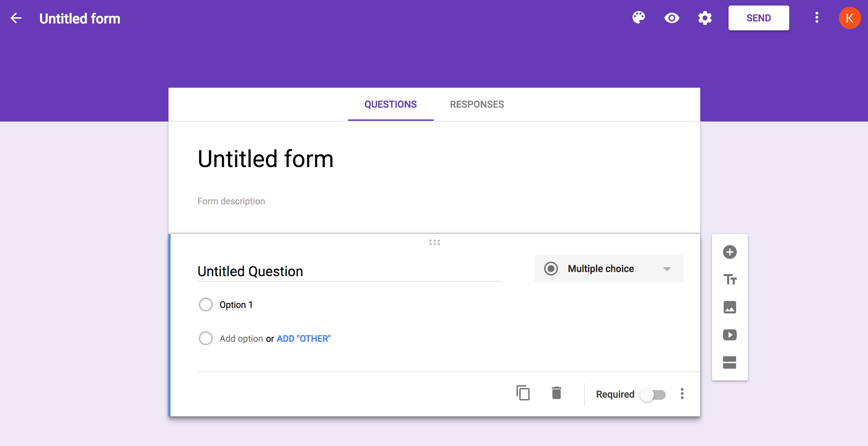
Task: Delete the question with trash icon
Action: point(556,393)
